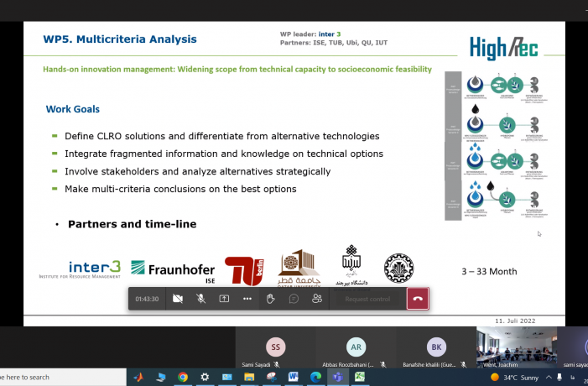
Task: Click bullet 'Define CLRO solutions and differentiate'
Action: [x=222, y=136]
